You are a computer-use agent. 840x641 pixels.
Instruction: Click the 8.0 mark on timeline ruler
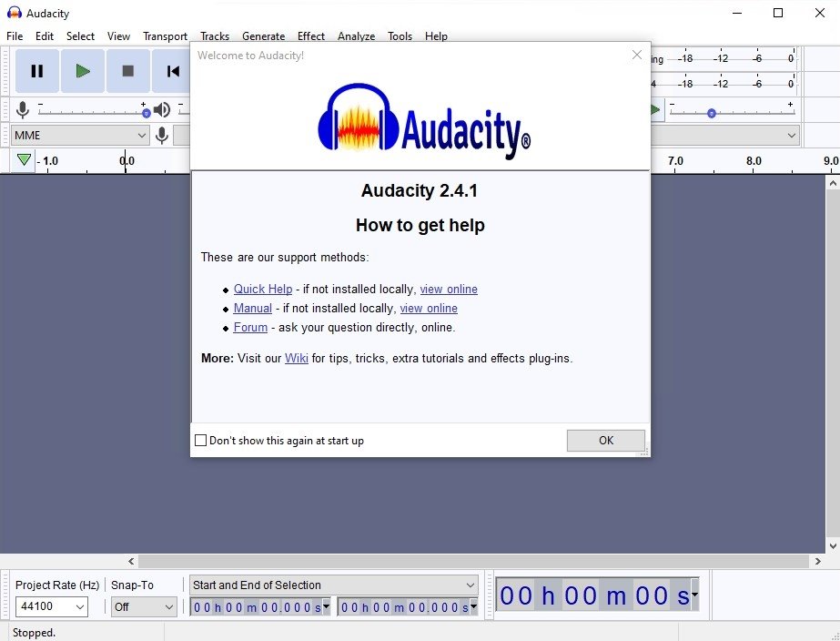click(754, 161)
